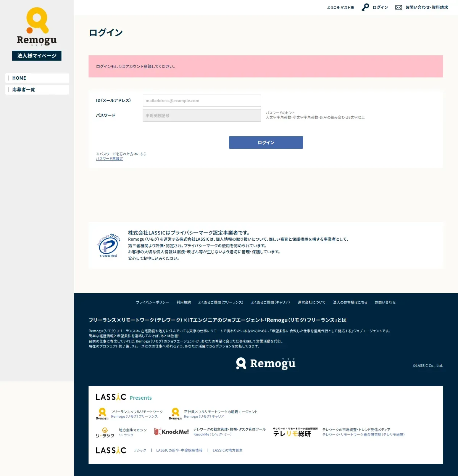Click the key icon beside ログイン in header
Viewport: 458px width, 476px height.
click(365, 7)
